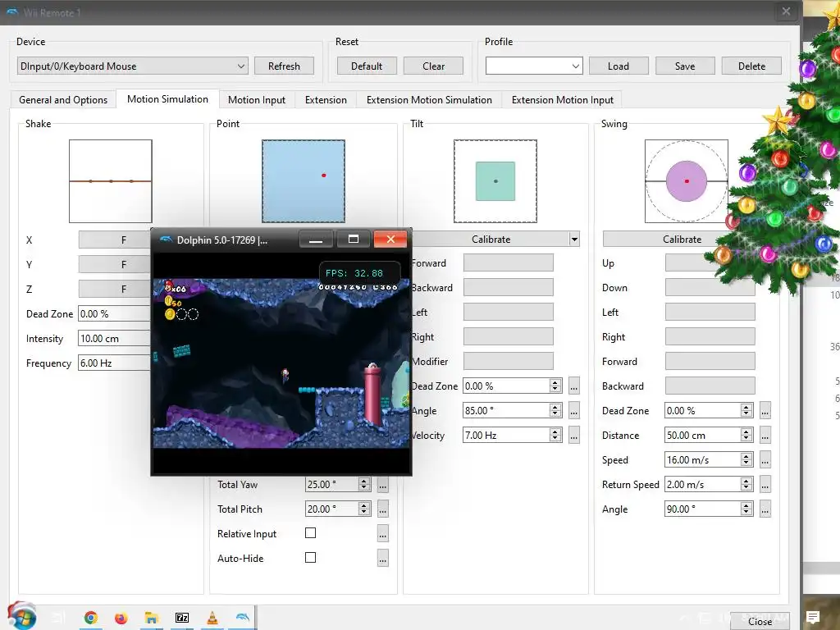
Task: Switch to the Motion Input tab
Action: [x=257, y=99]
